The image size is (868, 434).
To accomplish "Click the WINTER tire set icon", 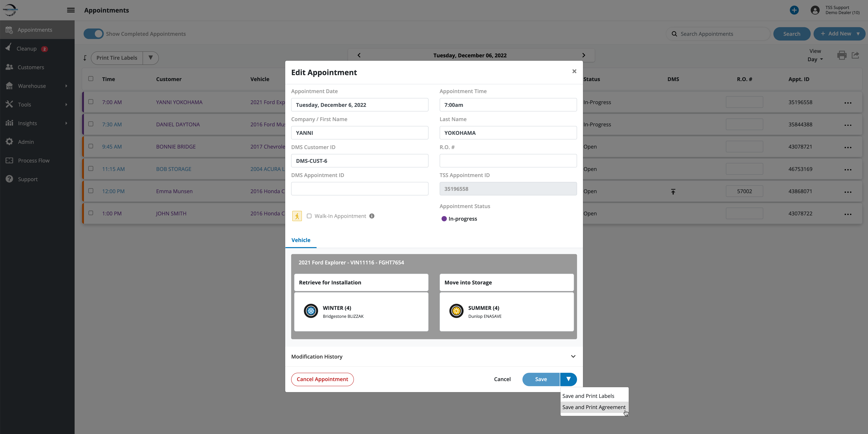I will tap(311, 311).
